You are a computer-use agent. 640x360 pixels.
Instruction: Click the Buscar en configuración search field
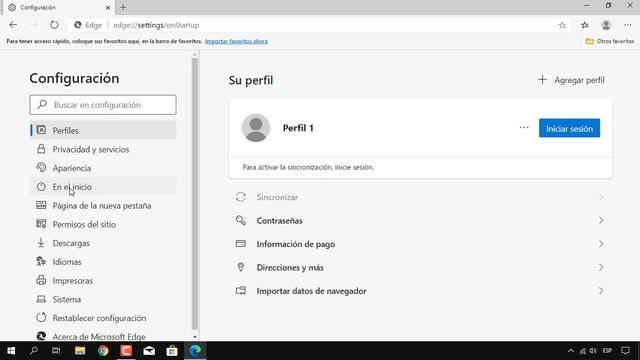pyautogui.click(x=103, y=105)
